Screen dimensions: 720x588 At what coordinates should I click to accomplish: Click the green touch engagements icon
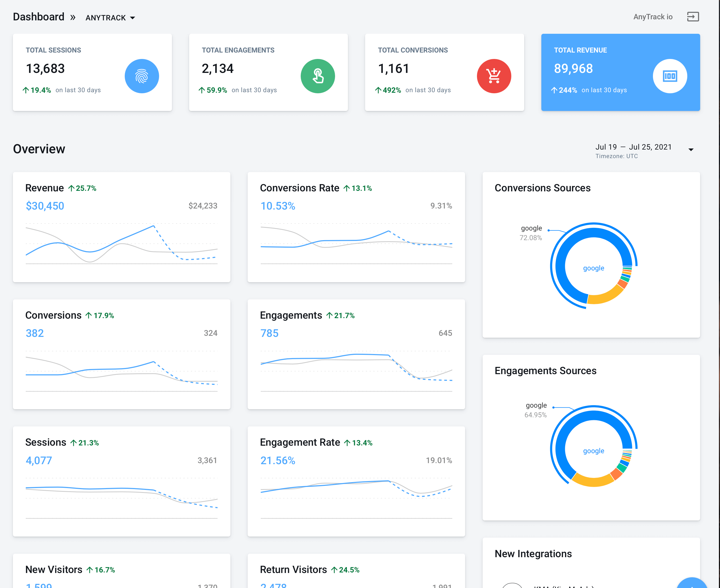pos(318,76)
